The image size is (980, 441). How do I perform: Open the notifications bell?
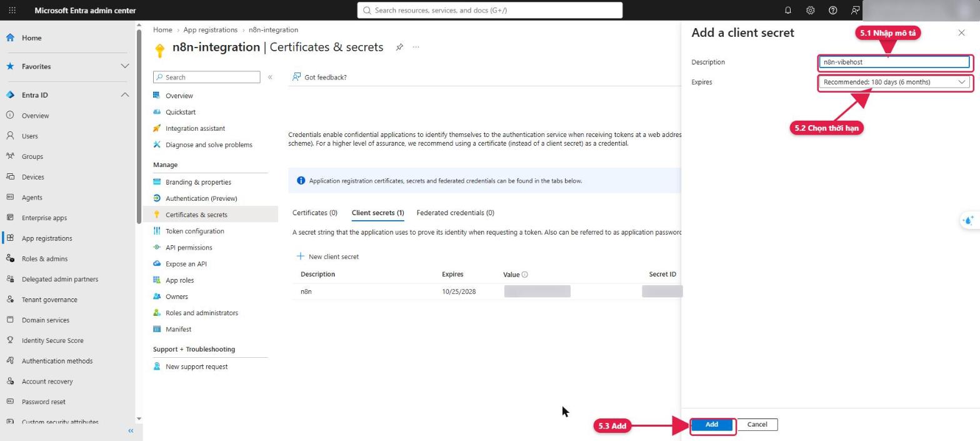tap(787, 10)
